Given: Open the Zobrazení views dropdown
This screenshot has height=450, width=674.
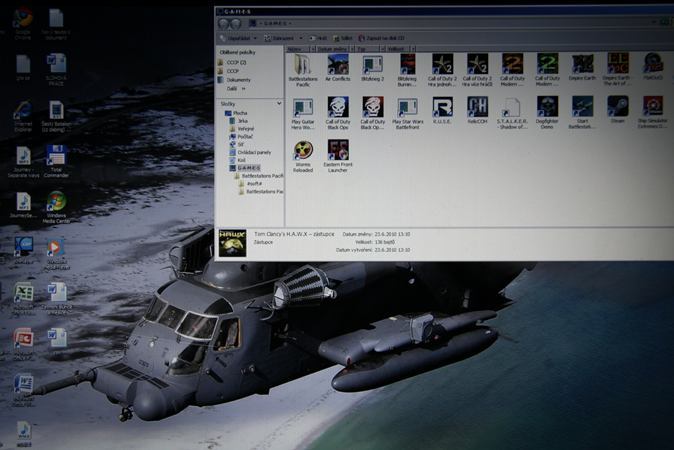Looking at the screenshot, I should (x=283, y=38).
